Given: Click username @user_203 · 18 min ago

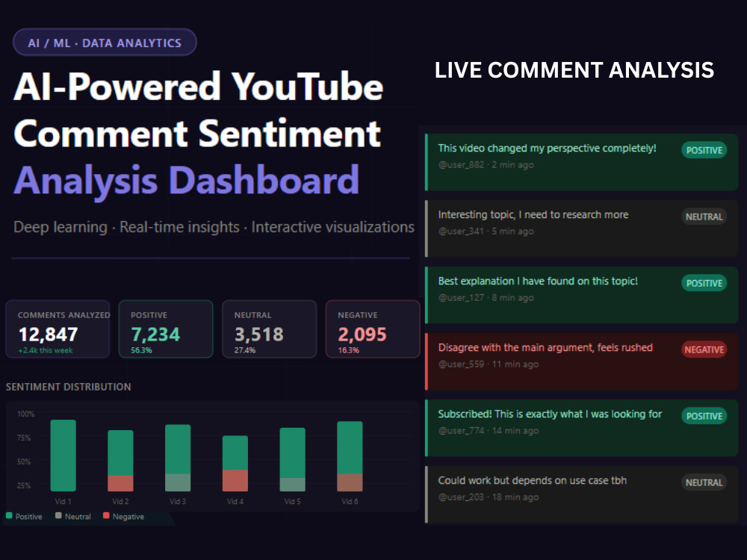Looking at the screenshot, I should point(489,497).
